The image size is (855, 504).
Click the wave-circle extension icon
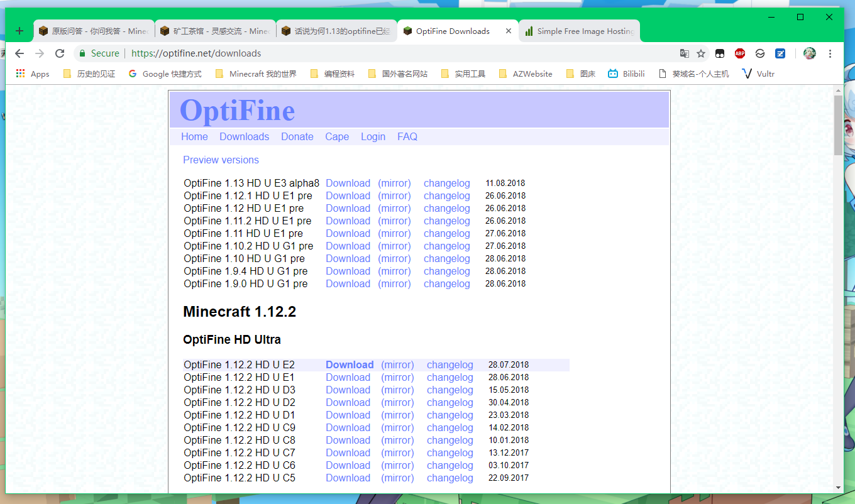click(x=760, y=53)
